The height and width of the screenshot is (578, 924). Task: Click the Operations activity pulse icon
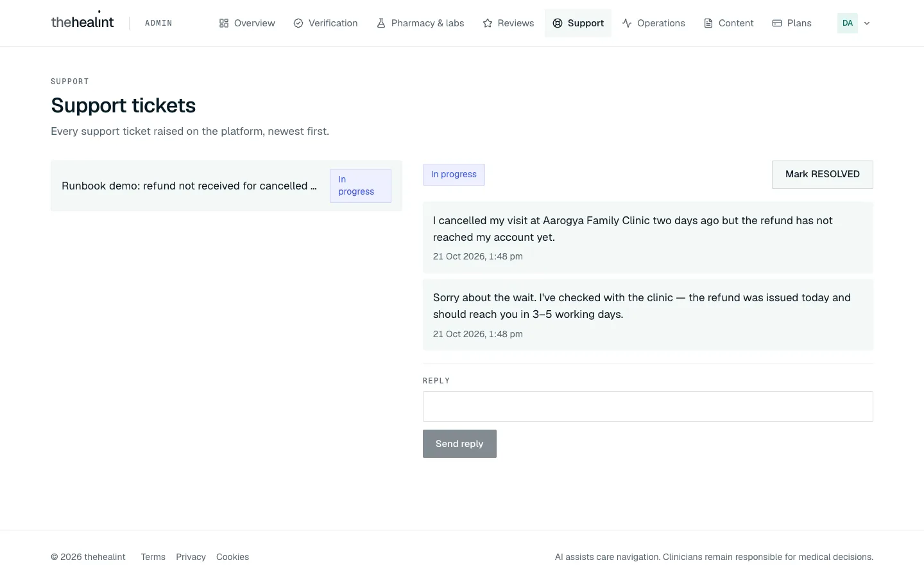tap(627, 23)
